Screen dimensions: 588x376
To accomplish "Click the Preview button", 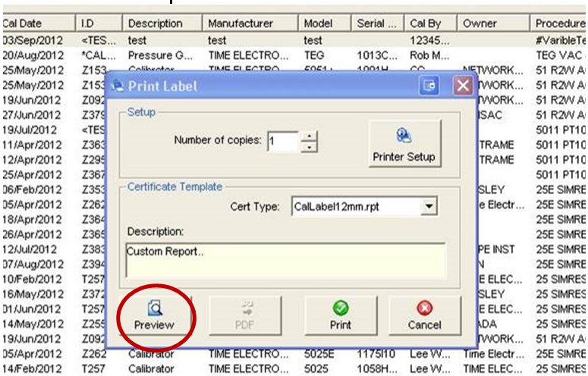I will click(154, 315).
